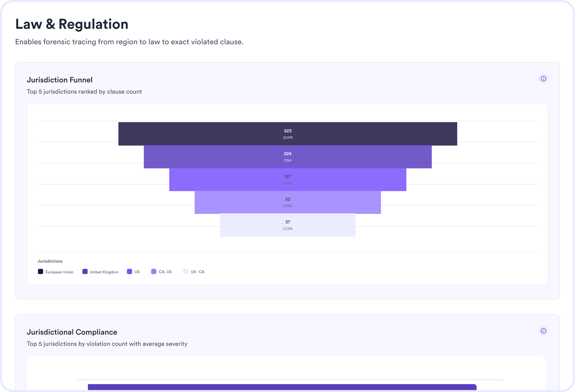Click the CA, US legend swatch
Viewport: 575px width, 392px height.
[154, 271]
